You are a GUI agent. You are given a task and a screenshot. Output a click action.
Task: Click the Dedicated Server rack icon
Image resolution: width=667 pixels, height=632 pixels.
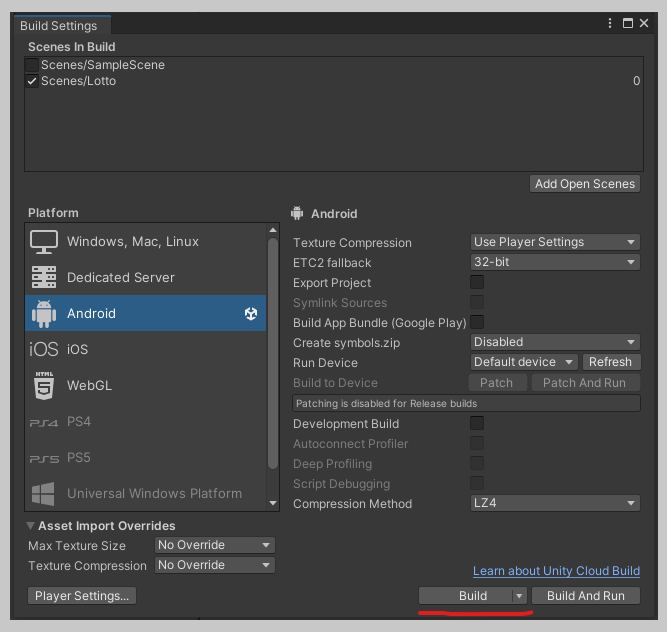click(44, 277)
